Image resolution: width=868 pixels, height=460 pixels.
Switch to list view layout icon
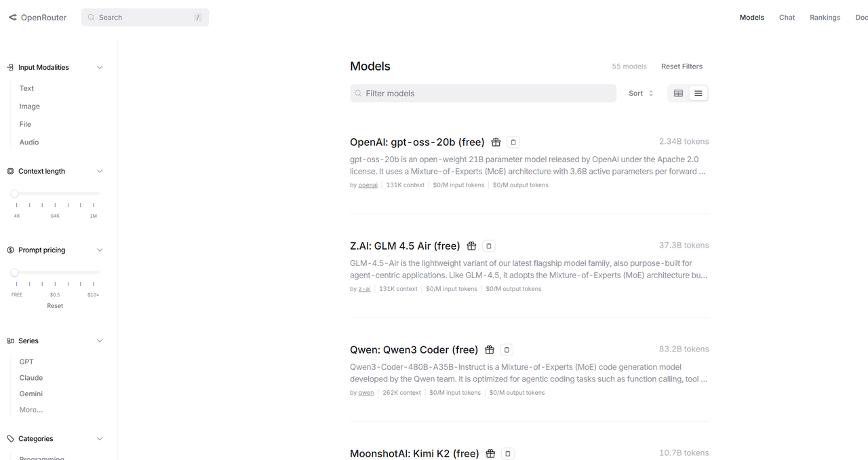698,94
